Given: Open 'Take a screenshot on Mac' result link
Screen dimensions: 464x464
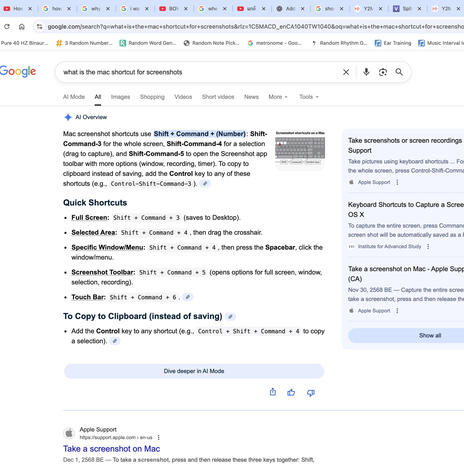Looking at the screenshot, I should click(x=112, y=449).
